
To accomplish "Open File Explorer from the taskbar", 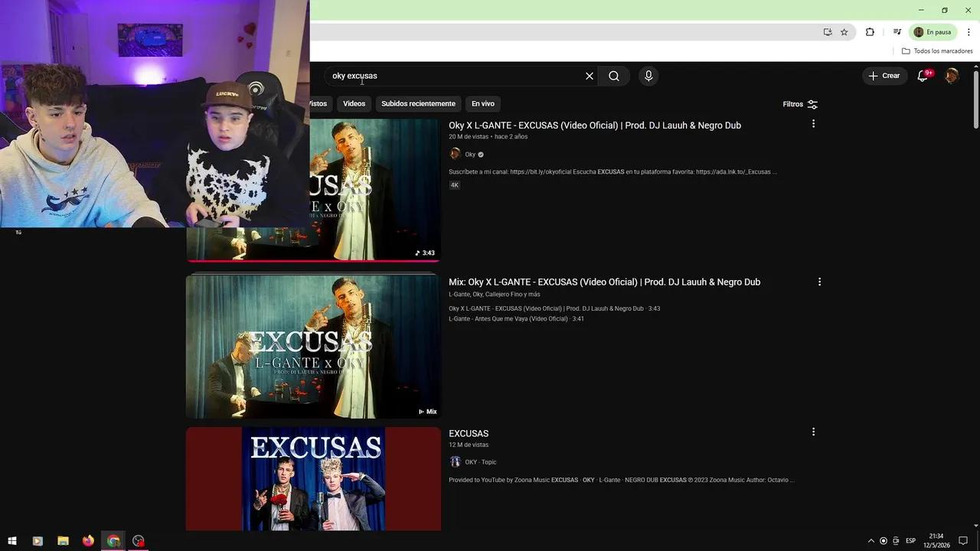I will (63, 541).
